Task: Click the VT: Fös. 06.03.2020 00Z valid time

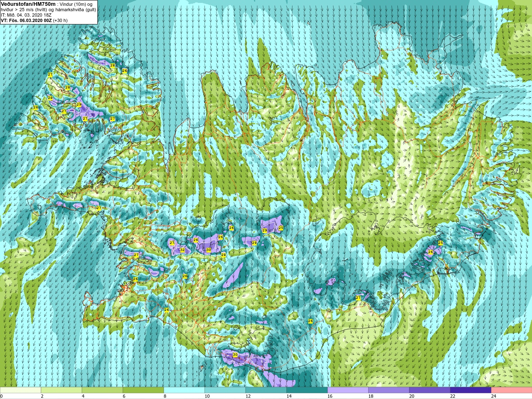Action: (26, 20)
